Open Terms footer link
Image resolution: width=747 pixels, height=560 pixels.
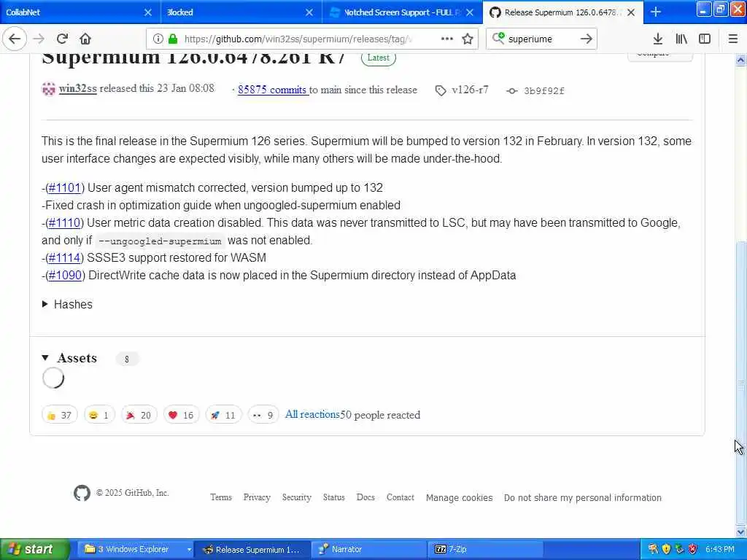point(221,497)
